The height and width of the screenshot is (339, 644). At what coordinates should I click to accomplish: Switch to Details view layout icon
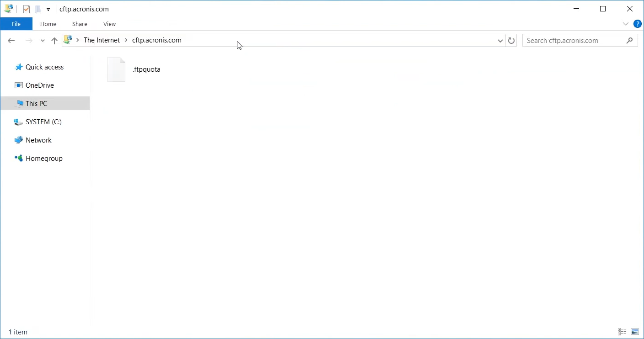622,332
